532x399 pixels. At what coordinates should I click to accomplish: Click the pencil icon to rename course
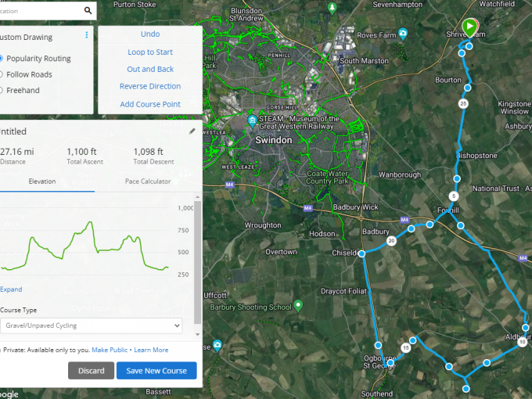[192, 131]
